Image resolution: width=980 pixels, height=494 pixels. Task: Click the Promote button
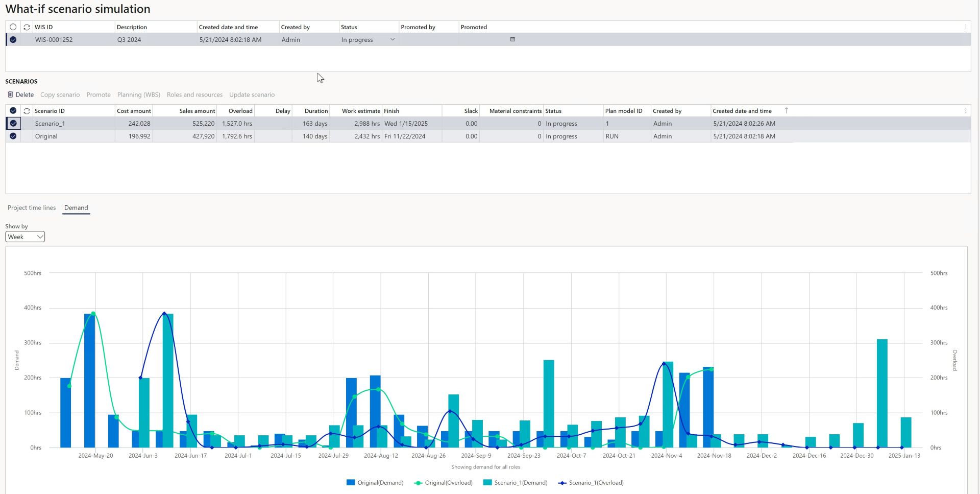point(99,95)
